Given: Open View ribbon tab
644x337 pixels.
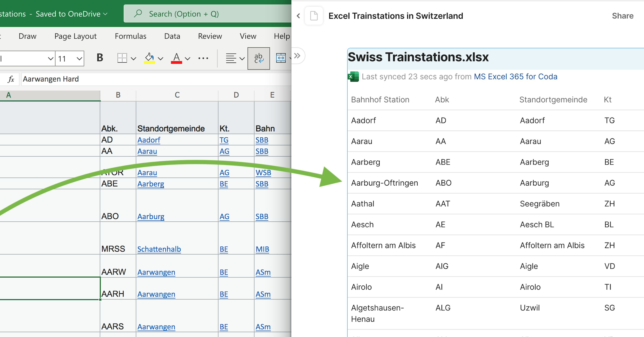Looking at the screenshot, I should pyautogui.click(x=248, y=36).
